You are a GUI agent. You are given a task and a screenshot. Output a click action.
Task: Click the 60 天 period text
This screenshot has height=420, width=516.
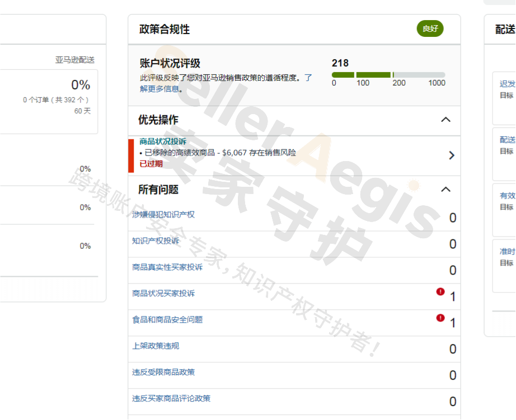pos(82,111)
